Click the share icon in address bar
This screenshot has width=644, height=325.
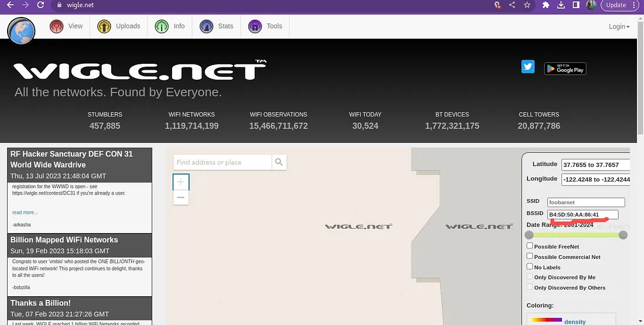(x=512, y=5)
